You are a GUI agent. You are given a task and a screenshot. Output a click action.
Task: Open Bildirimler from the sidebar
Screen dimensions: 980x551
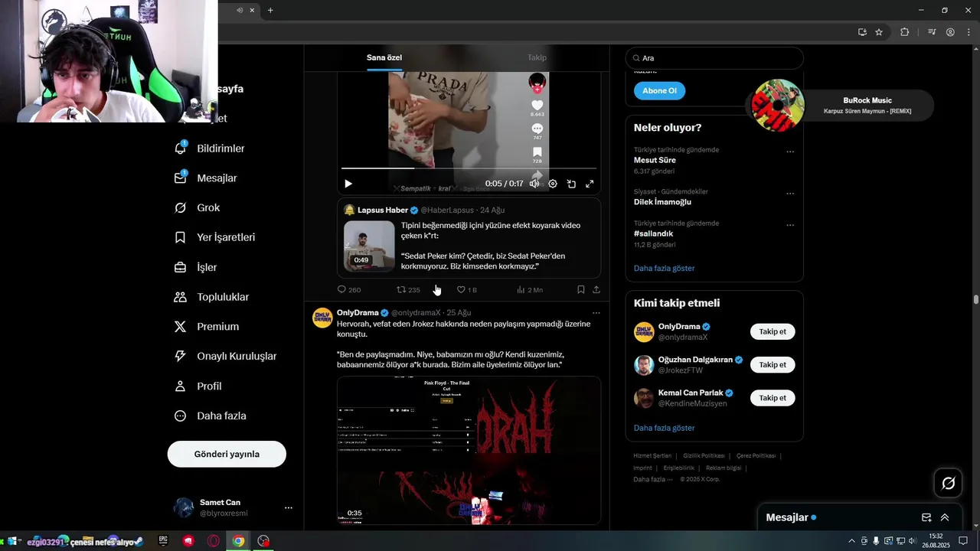pyautogui.click(x=209, y=148)
